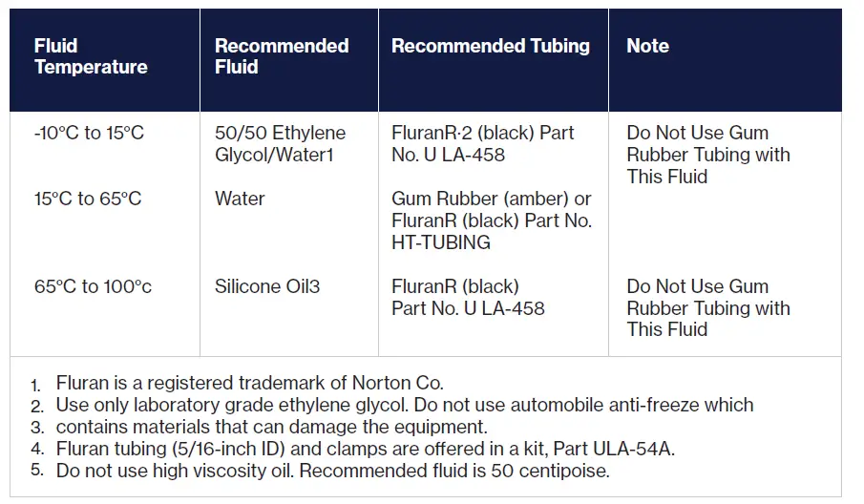Click the -10°C to 15°C temperature cell
The width and height of the screenshot is (864, 504).
(89, 133)
